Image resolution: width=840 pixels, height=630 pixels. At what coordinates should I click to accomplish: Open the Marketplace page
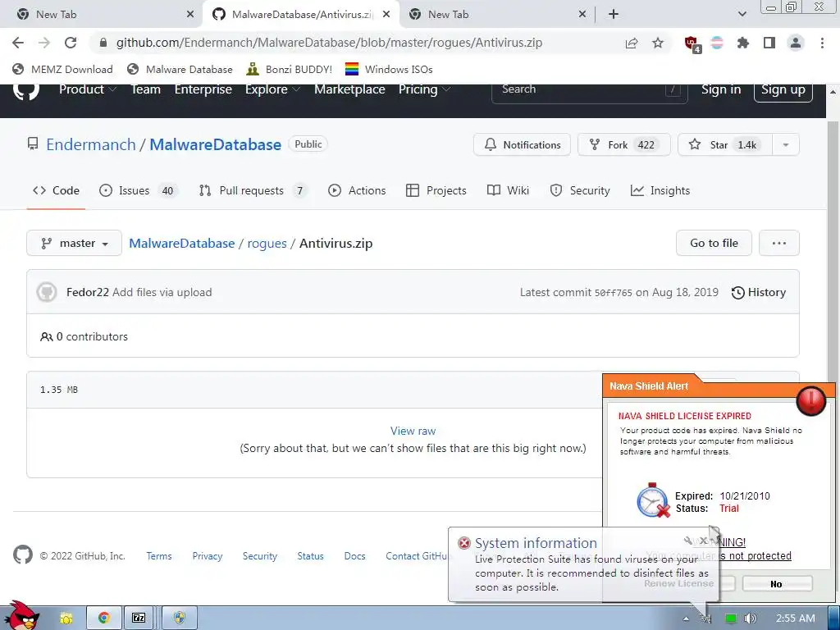[x=349, y=89]
